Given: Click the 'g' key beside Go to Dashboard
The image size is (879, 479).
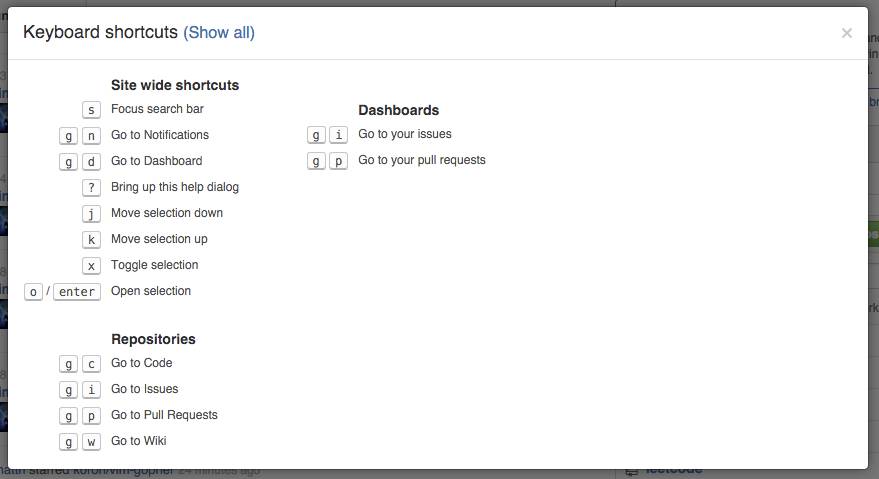Looking at the screenshot, I should tap(68, 162).
